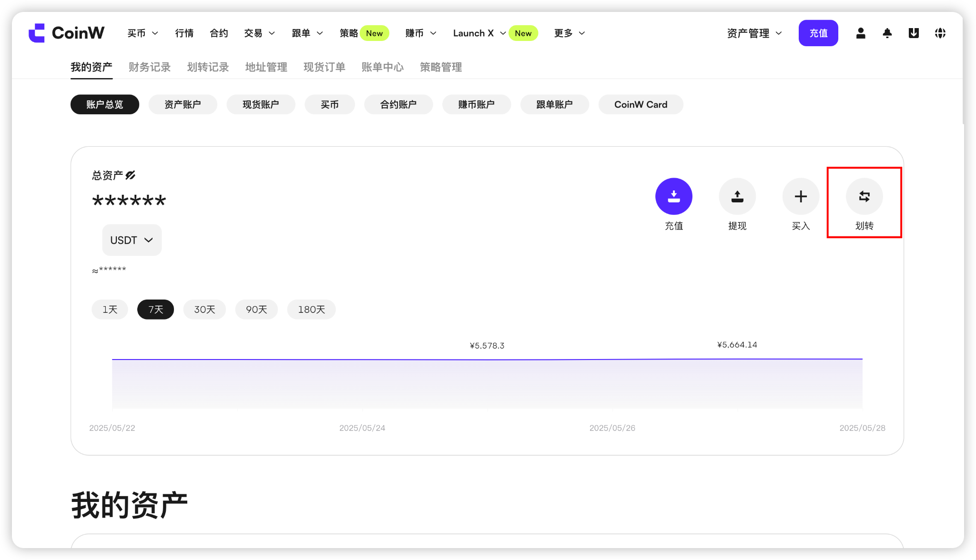This screenshot has width=976, height=560.
Task: Expand the 跟单 menu
Action: [307, 33]
